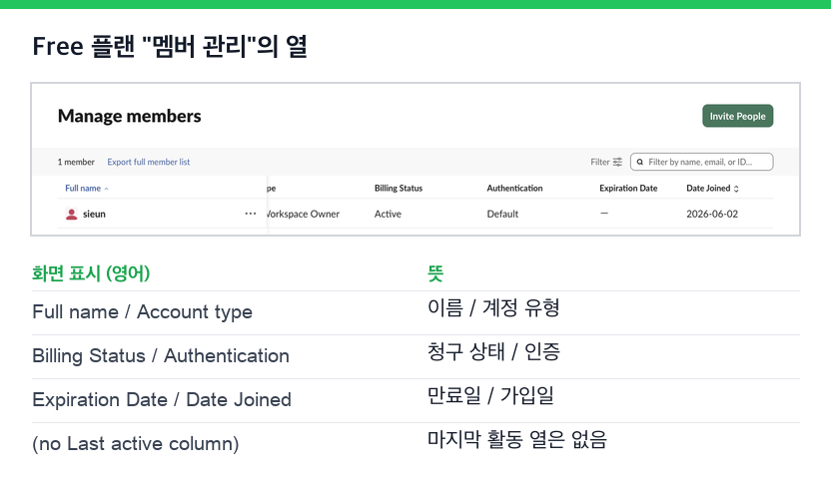Select the 만료일 / 가입일 translation

click(490, 395)
